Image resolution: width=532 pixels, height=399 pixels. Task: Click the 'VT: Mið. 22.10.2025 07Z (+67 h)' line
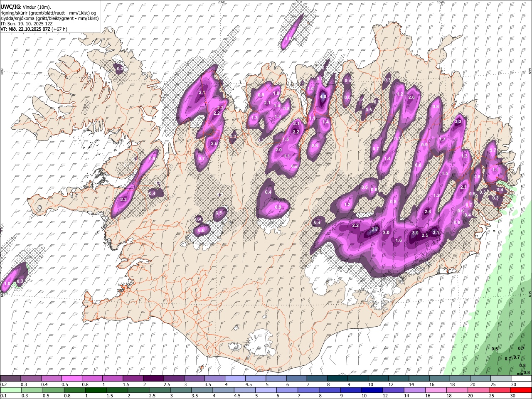click(34, 29)
